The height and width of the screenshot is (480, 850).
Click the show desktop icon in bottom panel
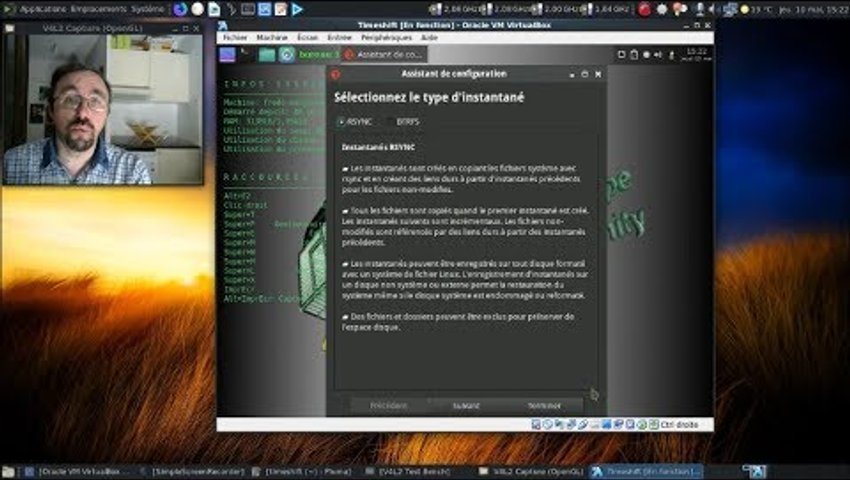[x=8, y=471]
